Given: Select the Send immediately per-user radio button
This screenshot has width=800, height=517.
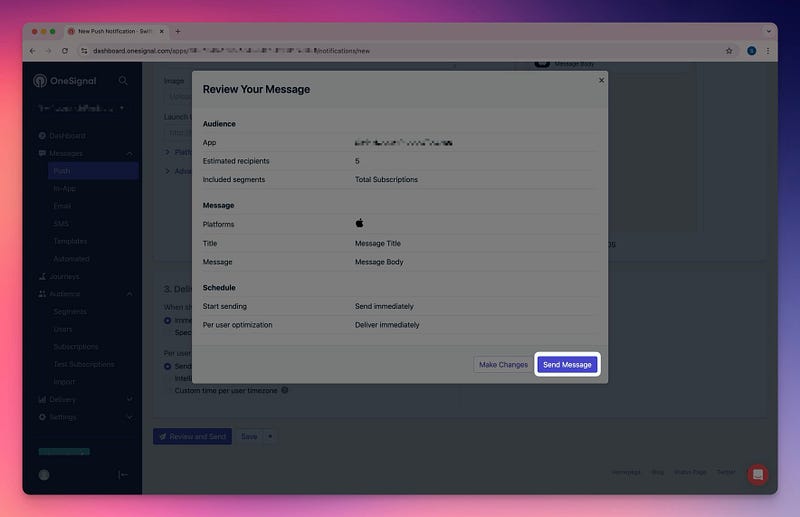Looking at the screenshot, I should point(167,366).
